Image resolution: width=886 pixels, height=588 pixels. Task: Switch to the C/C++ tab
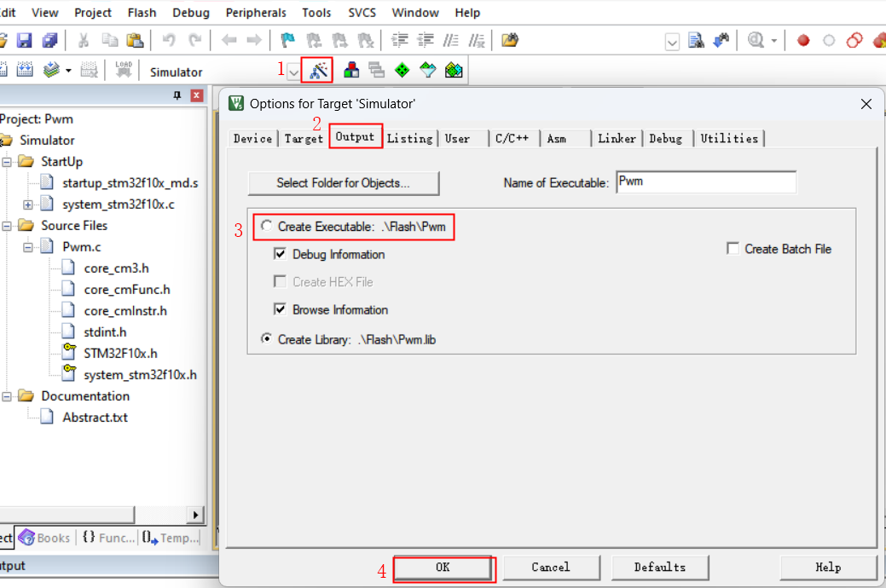point(512,138)
